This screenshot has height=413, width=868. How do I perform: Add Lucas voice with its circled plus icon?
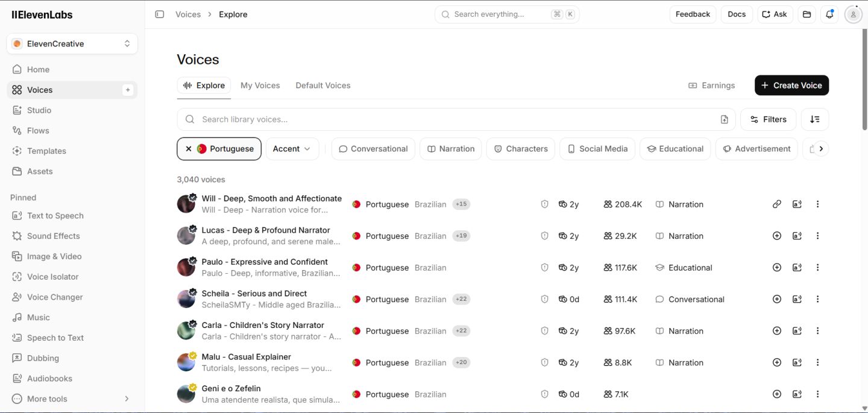click(777, 236)
